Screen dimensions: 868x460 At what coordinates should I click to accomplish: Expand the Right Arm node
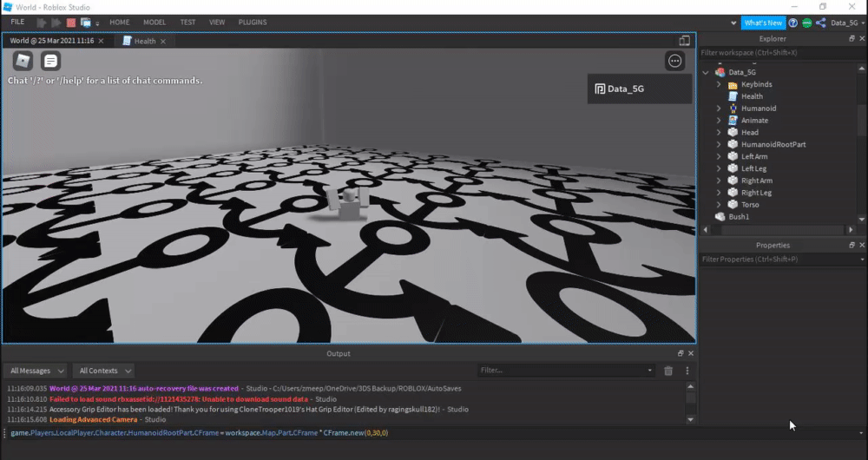coord(719,181)
